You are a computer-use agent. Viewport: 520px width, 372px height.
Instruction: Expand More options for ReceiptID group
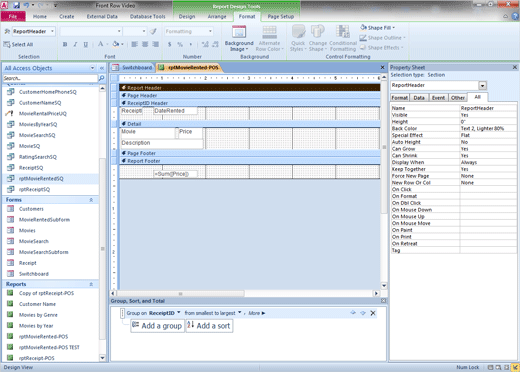point(257,313)
